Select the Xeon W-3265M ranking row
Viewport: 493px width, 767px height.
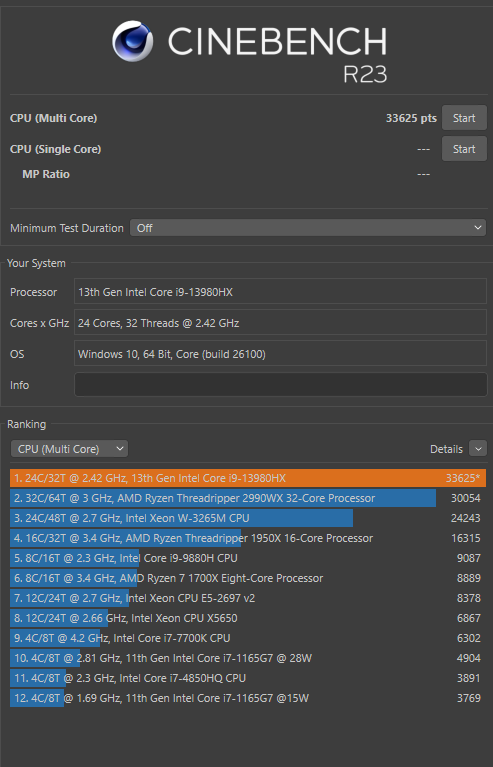(248, 518)
